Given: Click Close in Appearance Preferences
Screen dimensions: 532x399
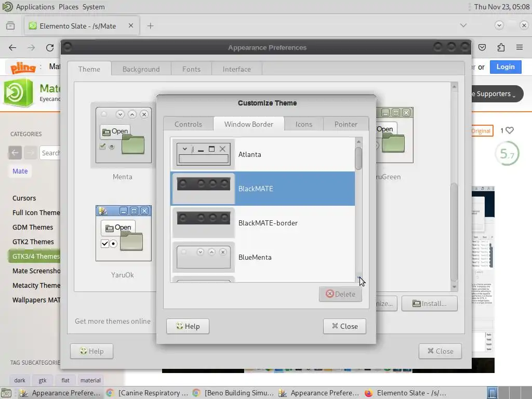Looking at the screenshot, I should (x=440, y=351).
